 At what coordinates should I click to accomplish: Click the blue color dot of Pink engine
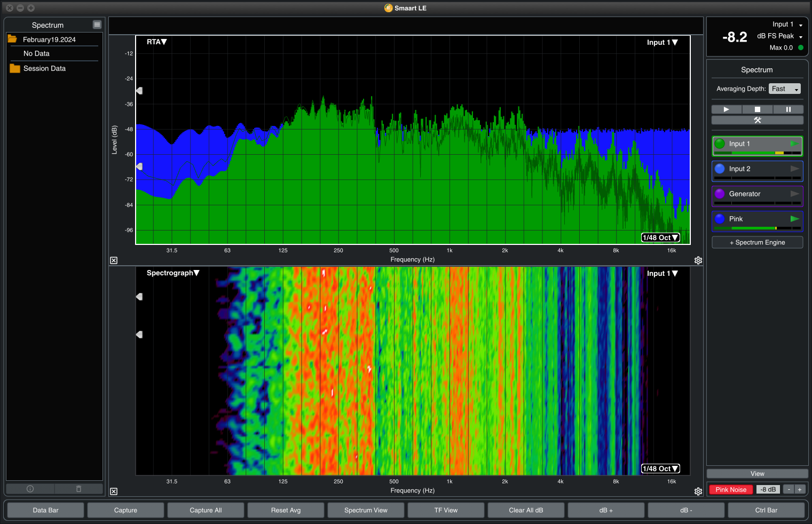point(720,219)
